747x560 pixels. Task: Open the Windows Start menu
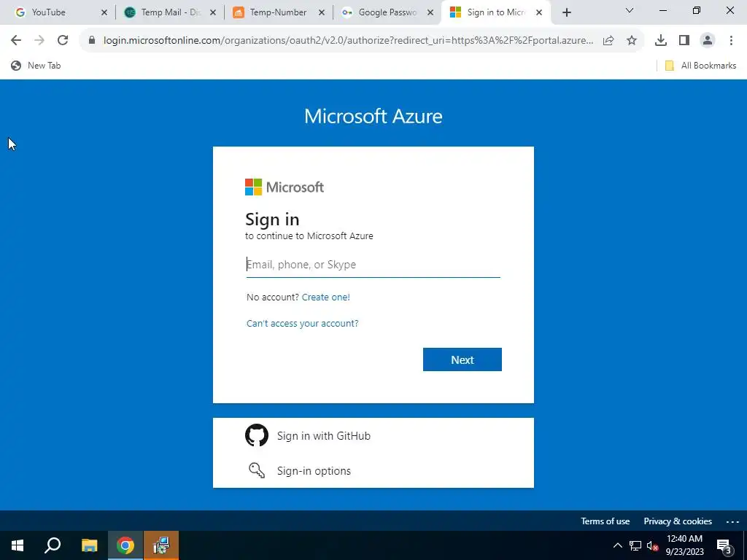[x=18, y=545]
